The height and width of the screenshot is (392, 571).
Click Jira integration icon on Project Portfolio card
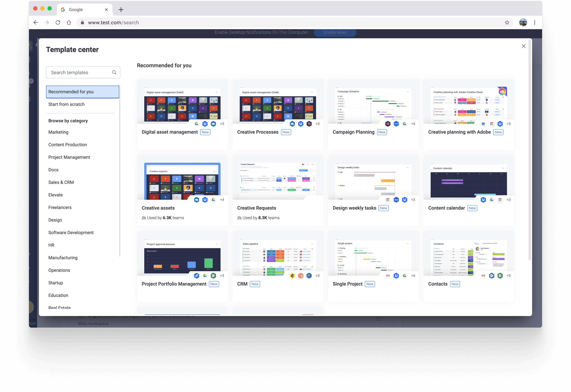click(x=196, y=276)
